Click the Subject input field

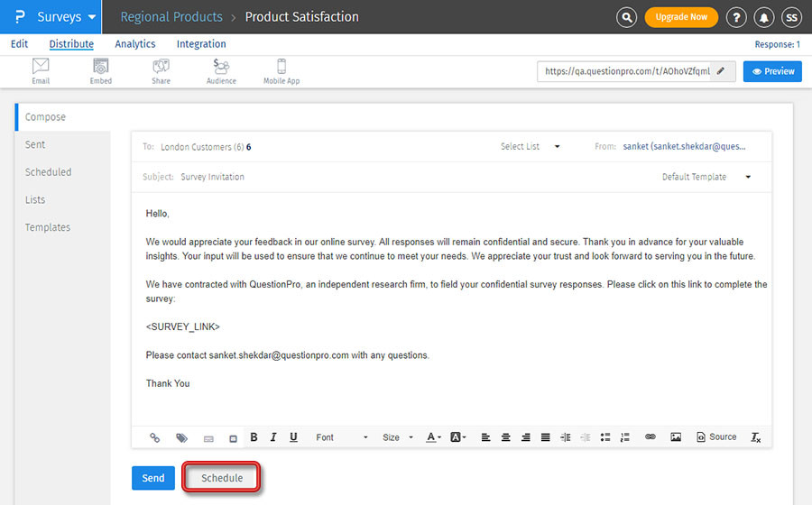point(406,177)
